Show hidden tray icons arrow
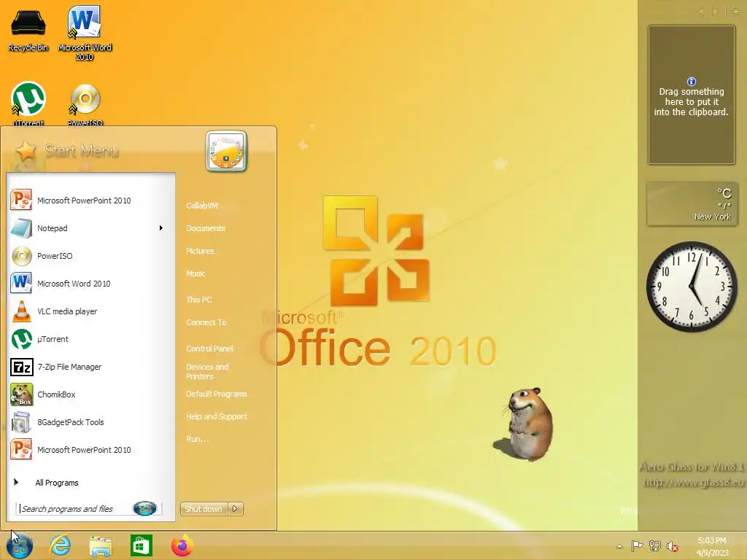This screenshot has height=560, width=747. point(619,545)
